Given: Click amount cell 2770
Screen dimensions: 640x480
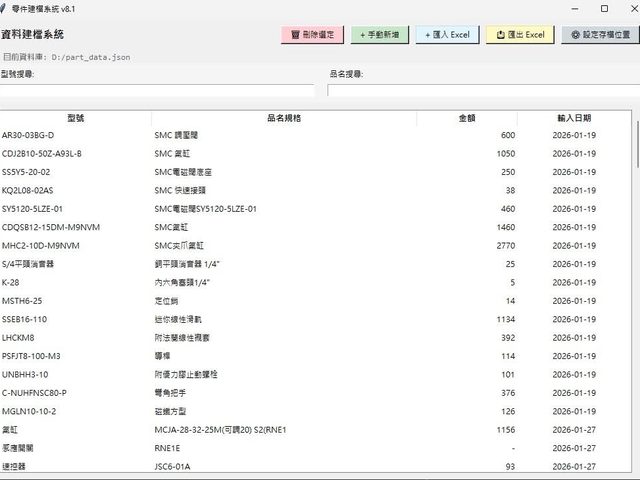Looking at the screenshot, I should tap(506, 246).
